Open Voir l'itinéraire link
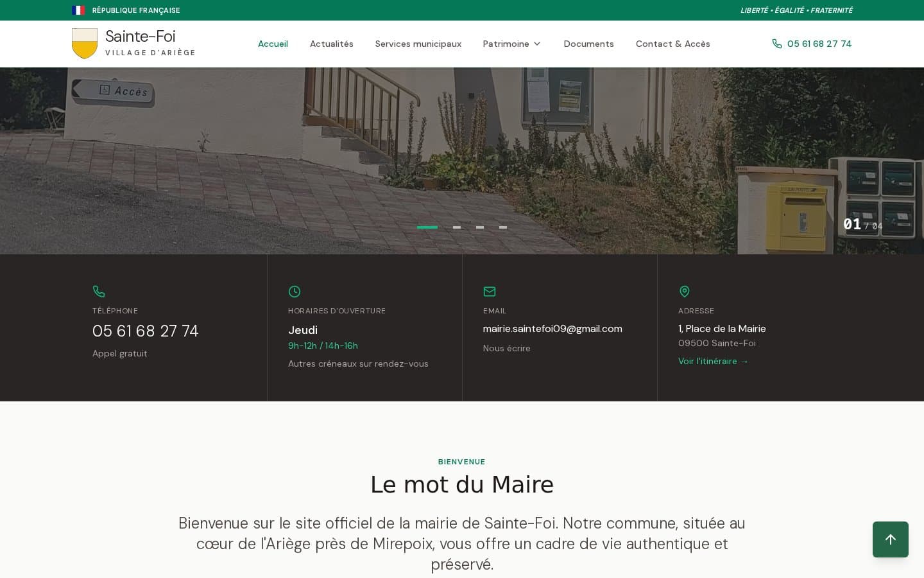Image resolution: width=924 pixels, height=578 pixels. tap(714, 361)
